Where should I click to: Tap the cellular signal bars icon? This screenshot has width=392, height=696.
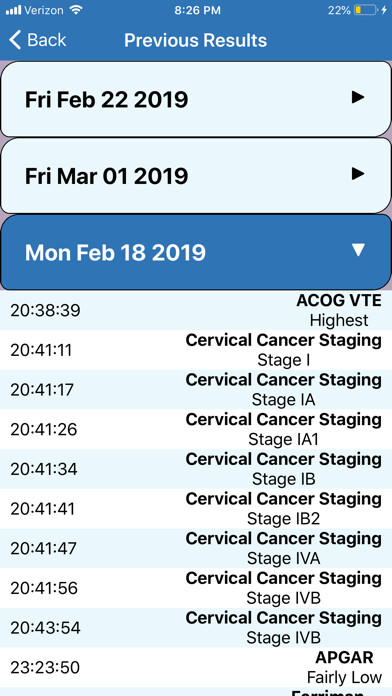[13, 10]
